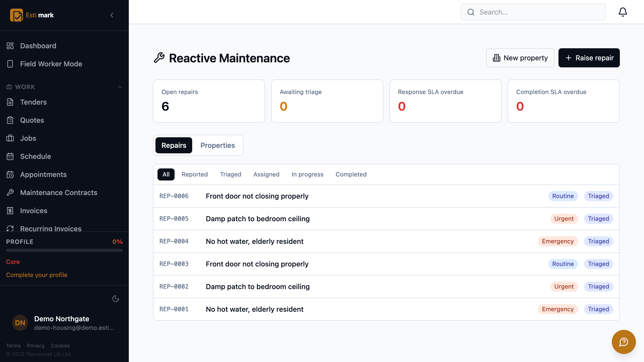Select the All status filter
This screenshot has height=362, width=644.
tap(166, 174)
